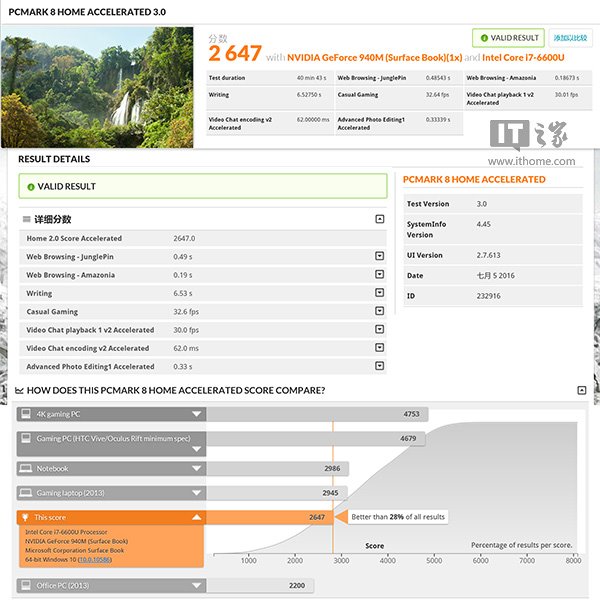The width and height of the screenshot is (600, 601).
Task: Expand the Casual Gaming score row
Action: (380, 311)
